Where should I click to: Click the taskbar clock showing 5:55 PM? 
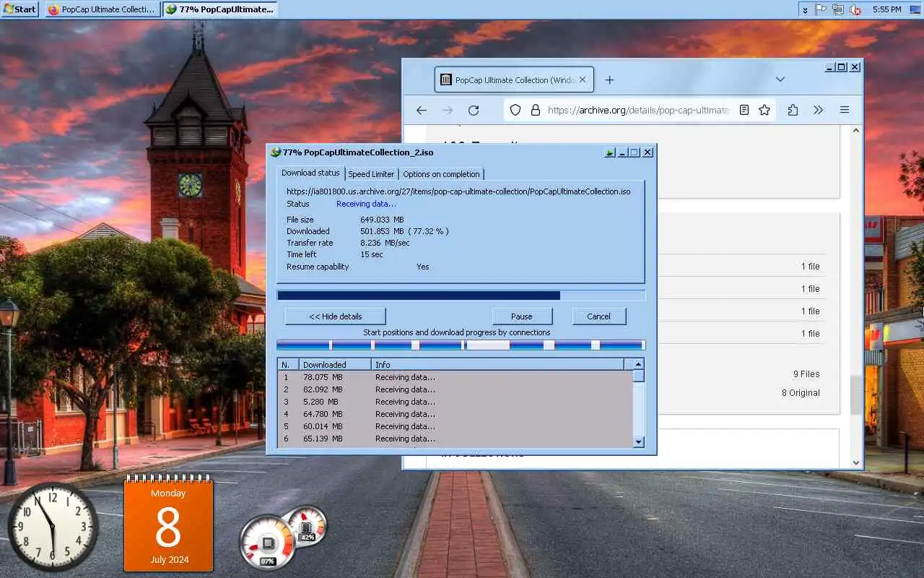pos(886,9)
